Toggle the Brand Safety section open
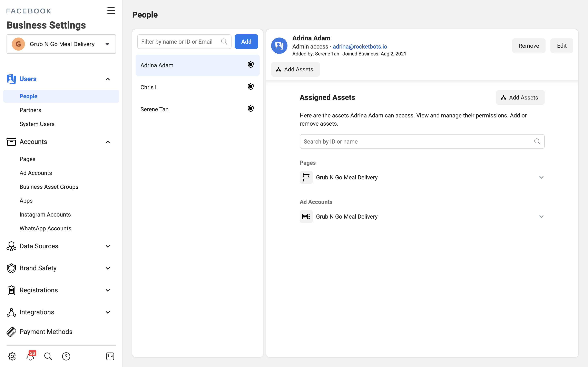 (108, 268)
